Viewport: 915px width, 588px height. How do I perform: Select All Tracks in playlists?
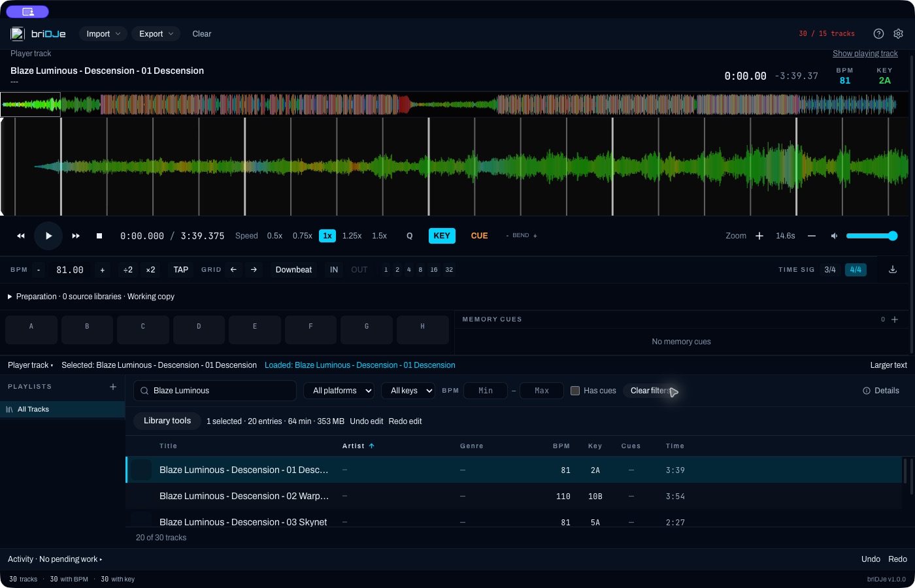[x=63, y=409]
